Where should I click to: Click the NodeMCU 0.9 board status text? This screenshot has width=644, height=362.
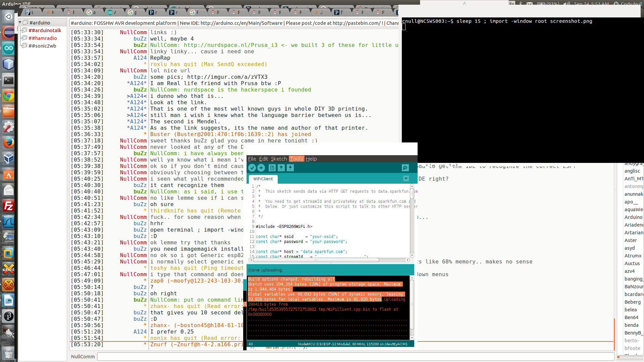[x=353, y=344]
